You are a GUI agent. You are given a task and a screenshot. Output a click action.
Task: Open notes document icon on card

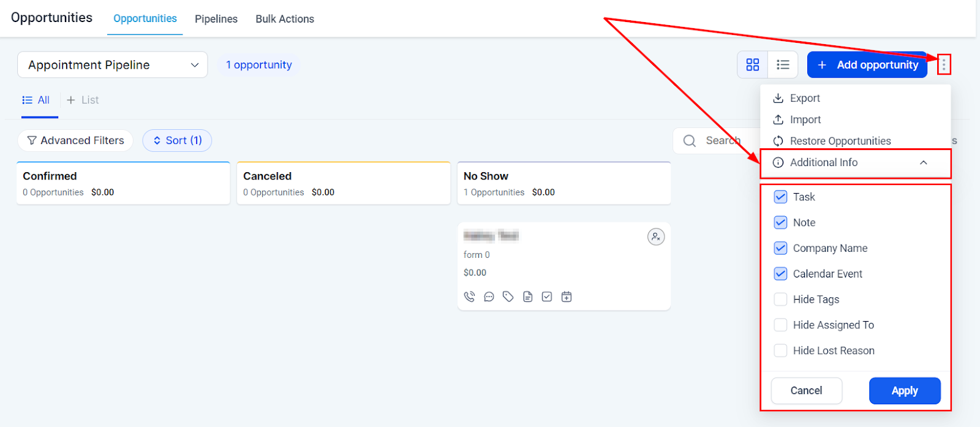click(528, 297)
